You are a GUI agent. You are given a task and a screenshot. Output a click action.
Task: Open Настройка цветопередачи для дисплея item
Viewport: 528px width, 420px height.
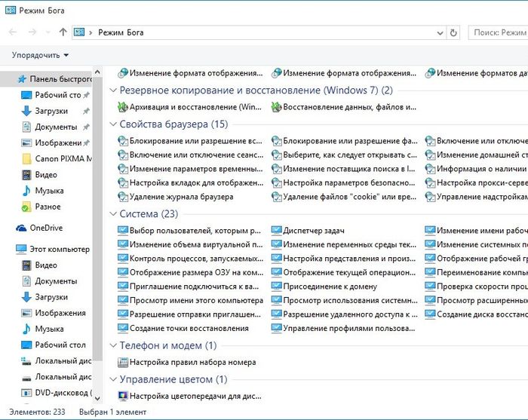pos(195,395)
